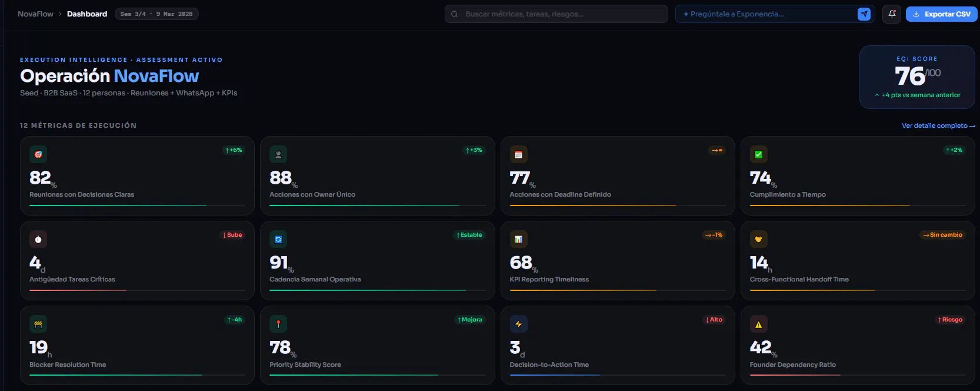Open the notifications bell
The height and width of the screenshot is (391, 980).
892,14
